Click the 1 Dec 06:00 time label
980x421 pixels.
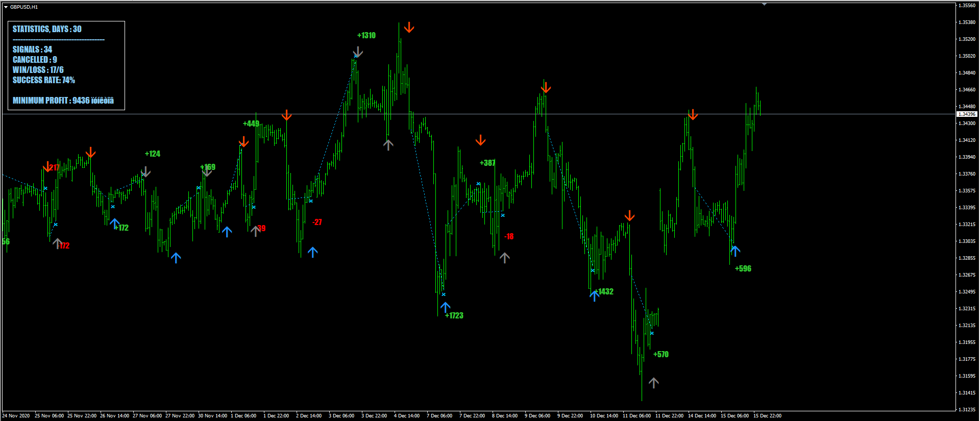[243, 416]
